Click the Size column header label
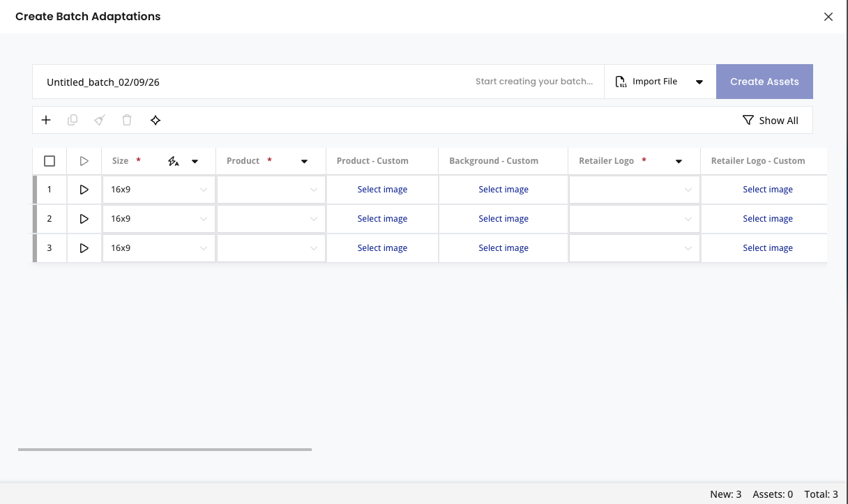 click(x=121, y=161)
